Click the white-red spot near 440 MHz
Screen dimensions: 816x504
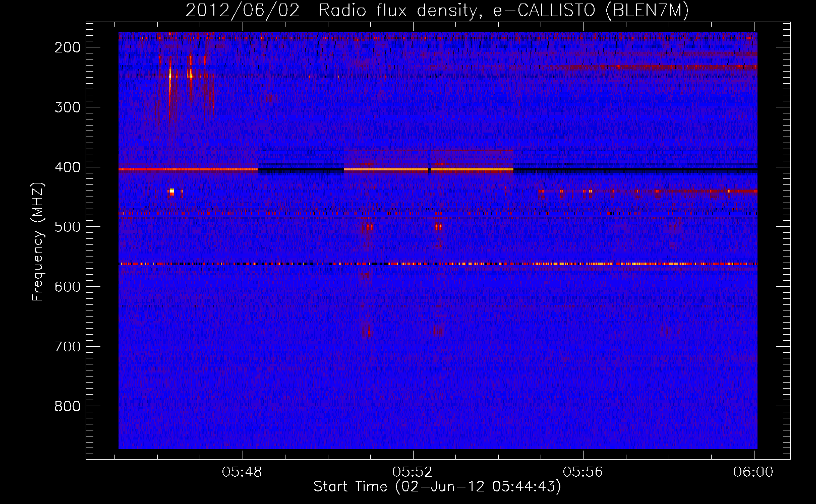click(x=172, y=192)
